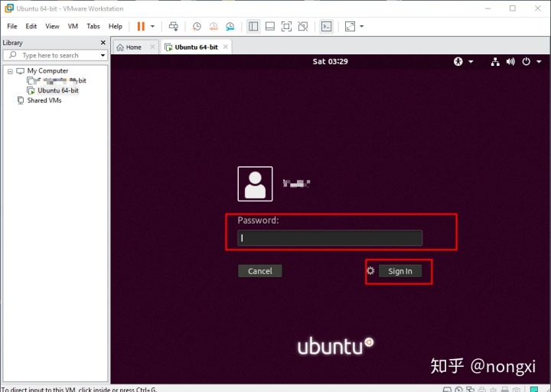Click the green status bar indicator icon
This screenshot has height=392, width=551.
[x=534, y=389]
